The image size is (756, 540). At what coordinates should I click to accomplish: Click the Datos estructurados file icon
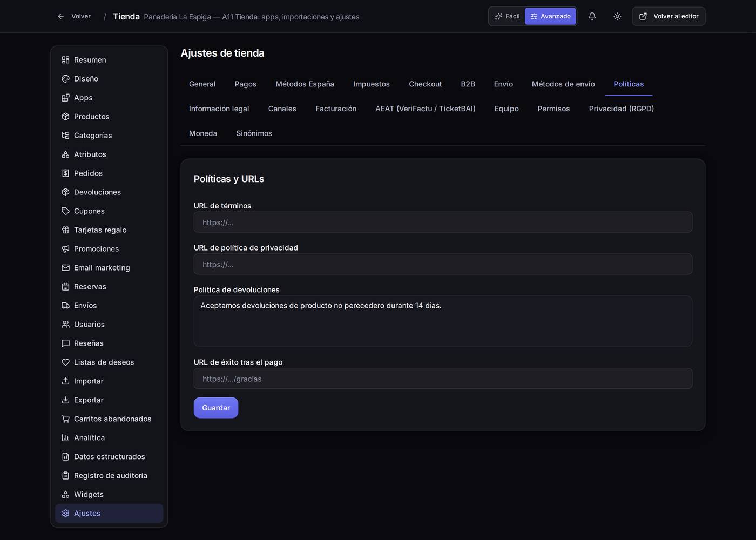coord(65,457)
